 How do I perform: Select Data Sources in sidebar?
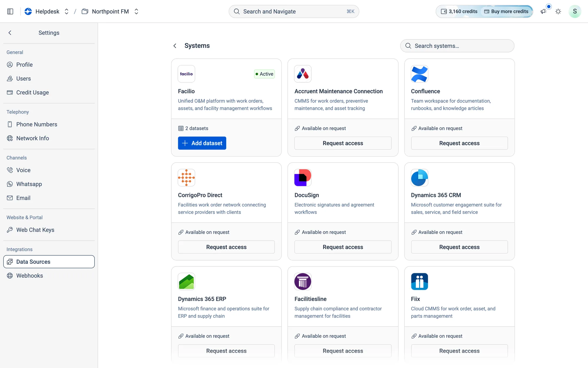[x=49, y=262]
